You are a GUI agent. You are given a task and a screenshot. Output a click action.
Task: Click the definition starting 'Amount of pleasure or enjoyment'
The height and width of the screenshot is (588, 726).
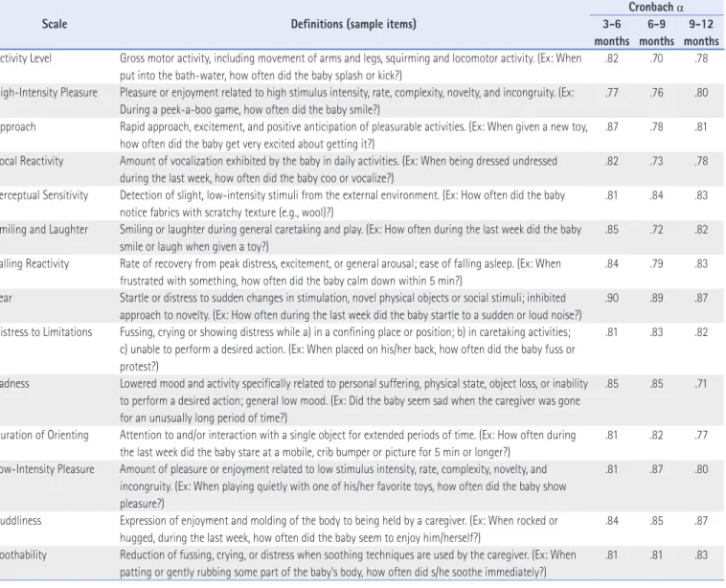(x=343, y=486)
